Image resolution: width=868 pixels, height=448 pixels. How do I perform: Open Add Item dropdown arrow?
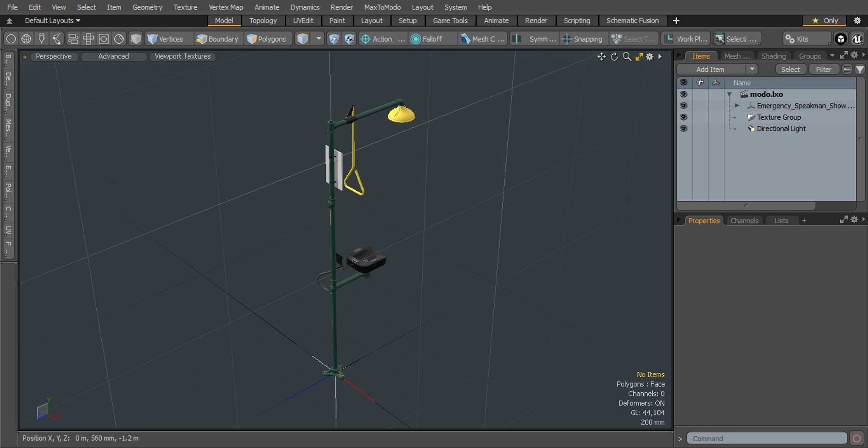coord(752,69)
